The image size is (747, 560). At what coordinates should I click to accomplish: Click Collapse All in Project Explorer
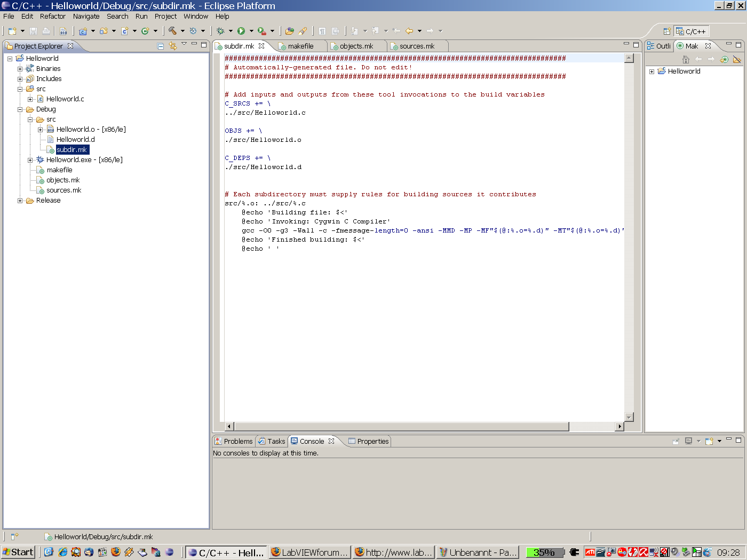161,46
